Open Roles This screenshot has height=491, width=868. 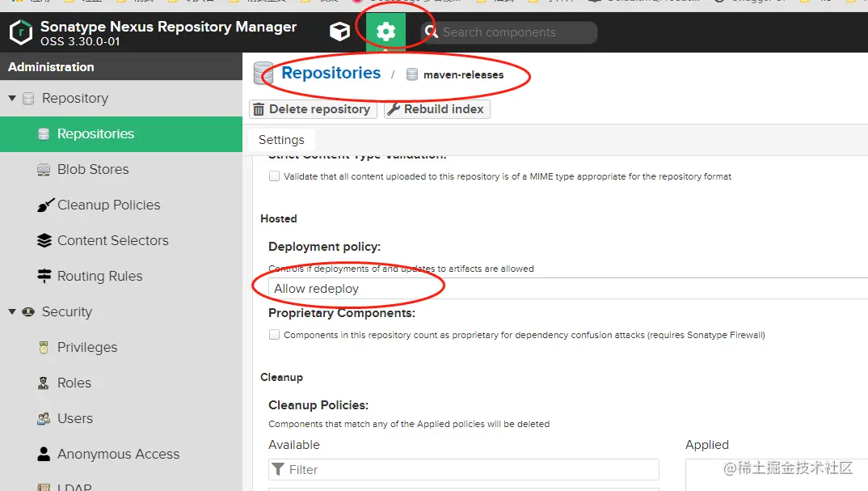(x=74, y=383)
